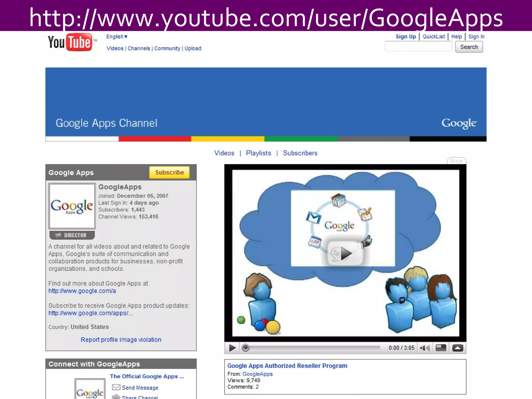This screenshot has width=532, height=399.
Task: Switch to the channel Videos tab
Action: (224, 153)
